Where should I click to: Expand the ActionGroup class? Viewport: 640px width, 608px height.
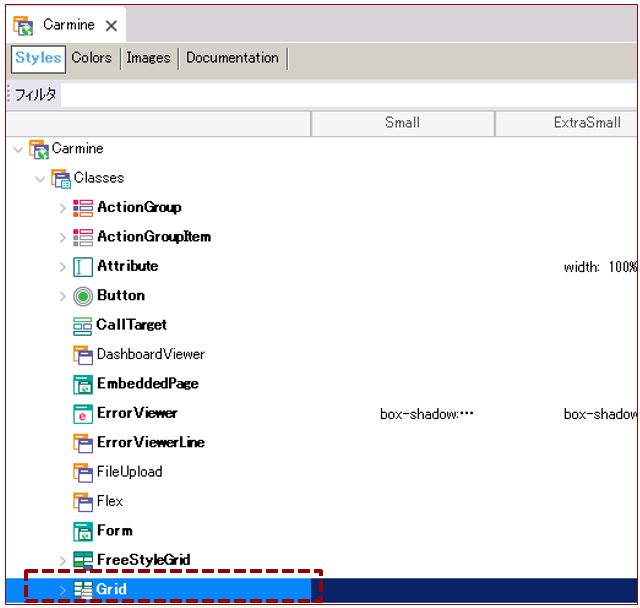click(62, 208)
